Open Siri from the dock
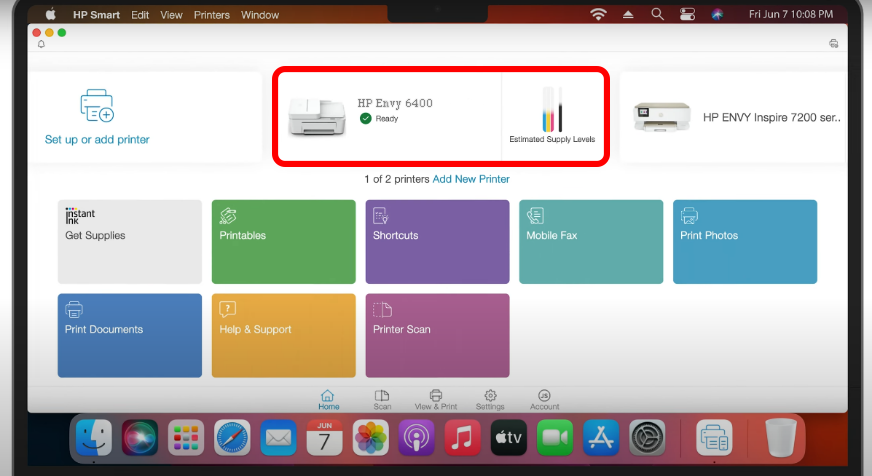872x476 pixels. pyautogui.click(x=140, y=437)
